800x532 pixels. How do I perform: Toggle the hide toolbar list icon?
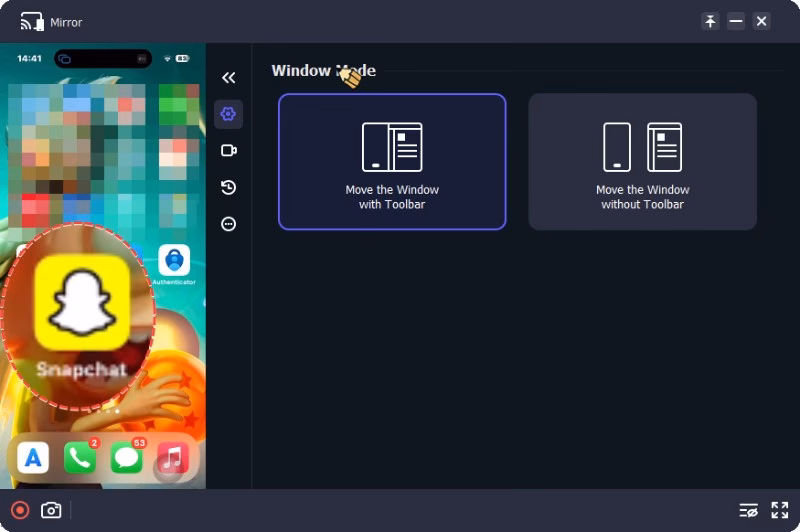pos(748,510)
